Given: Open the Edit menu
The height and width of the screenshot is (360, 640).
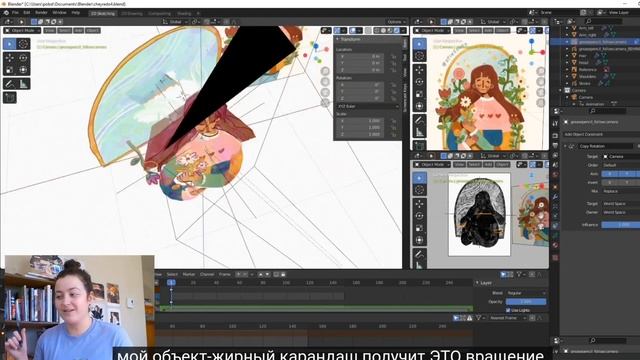Looking at the screenshot, I should pos(27,13).
